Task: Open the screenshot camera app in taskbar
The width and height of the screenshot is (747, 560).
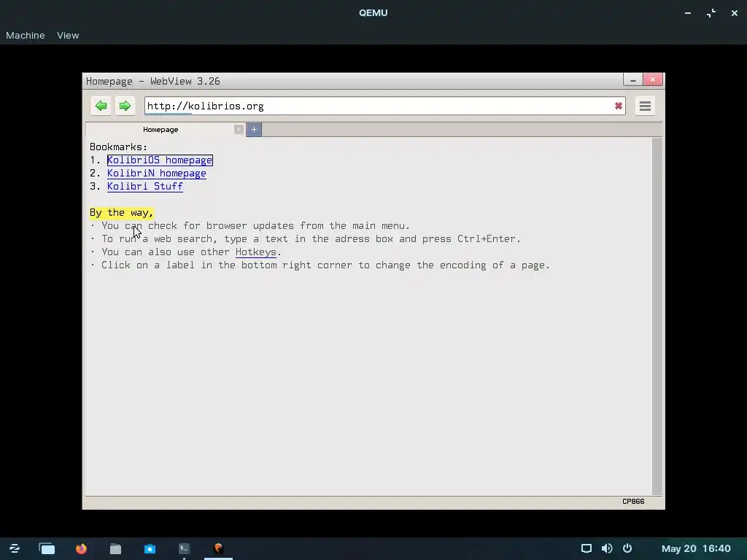Action: 150,548
